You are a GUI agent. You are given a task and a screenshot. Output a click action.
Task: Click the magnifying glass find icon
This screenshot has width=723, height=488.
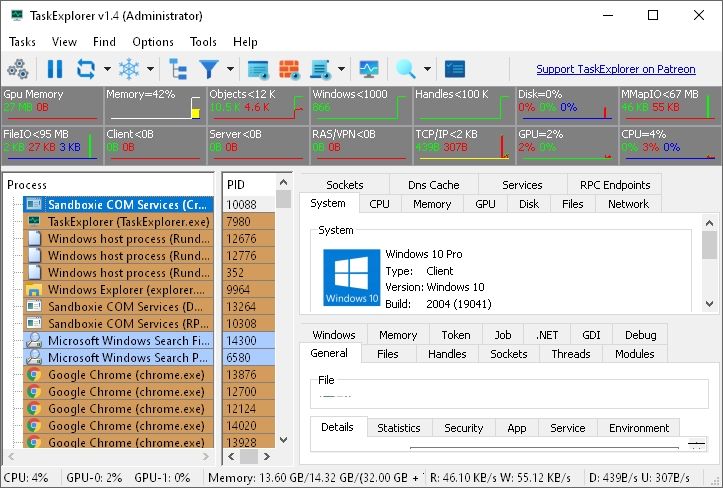[x=406, y=69]
